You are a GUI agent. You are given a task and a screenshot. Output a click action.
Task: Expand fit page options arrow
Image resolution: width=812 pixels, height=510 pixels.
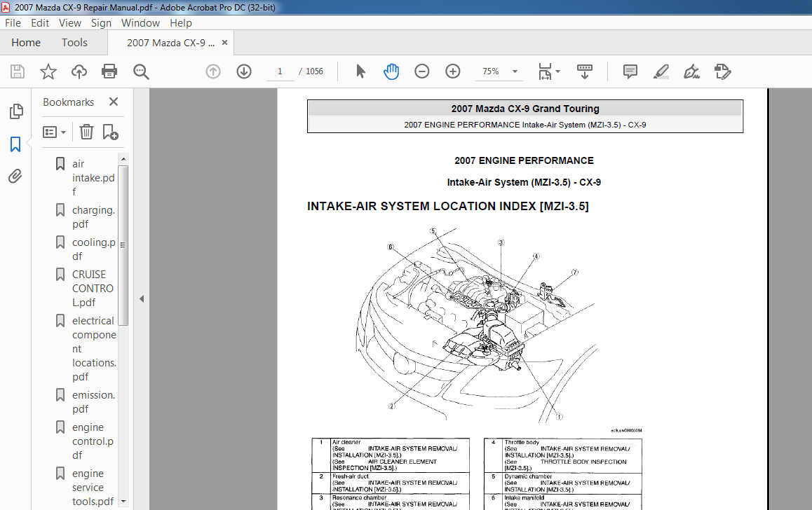[x=557, y=71]
